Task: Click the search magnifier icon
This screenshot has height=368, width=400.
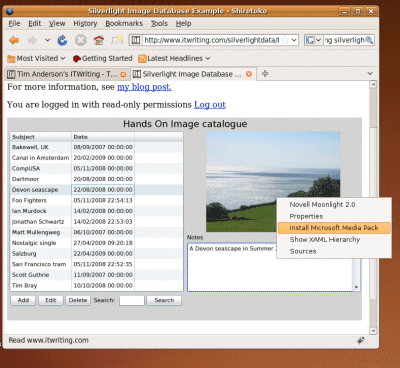Action: pos(369,40)
